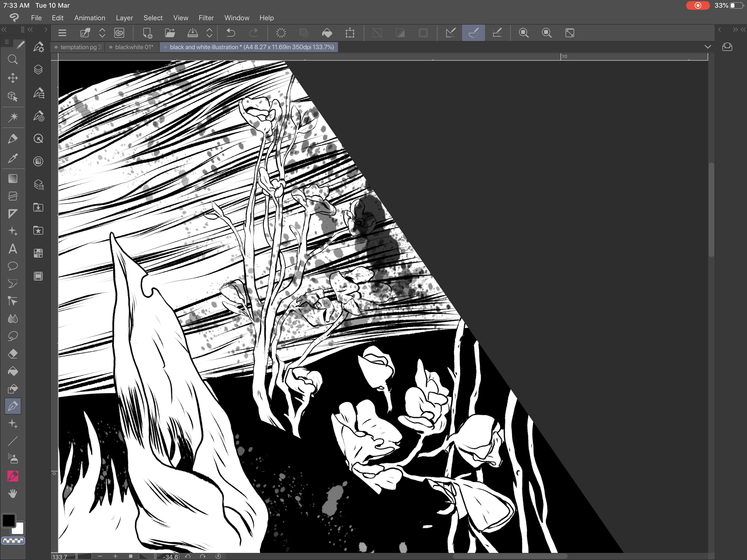Viewport: 747px width, 560px height.
Task: Open the Layers palette icon
Action: pyautogui.click(x=38, y=69)
